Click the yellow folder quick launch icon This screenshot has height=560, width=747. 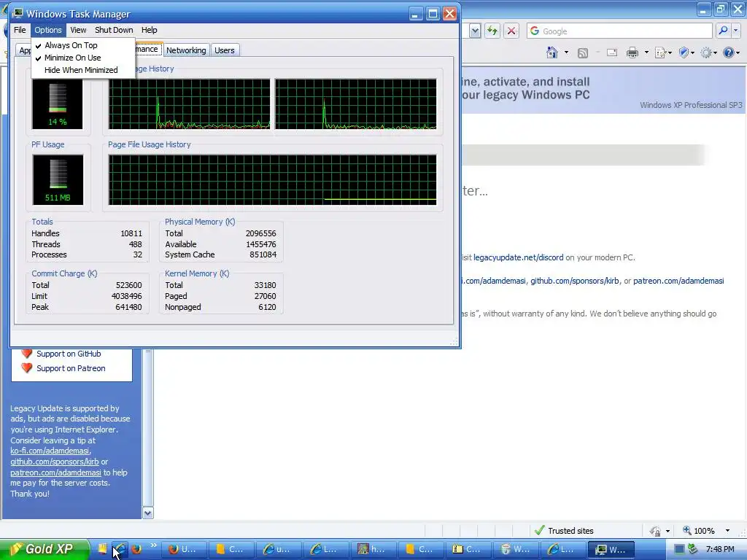click(102, 549)
